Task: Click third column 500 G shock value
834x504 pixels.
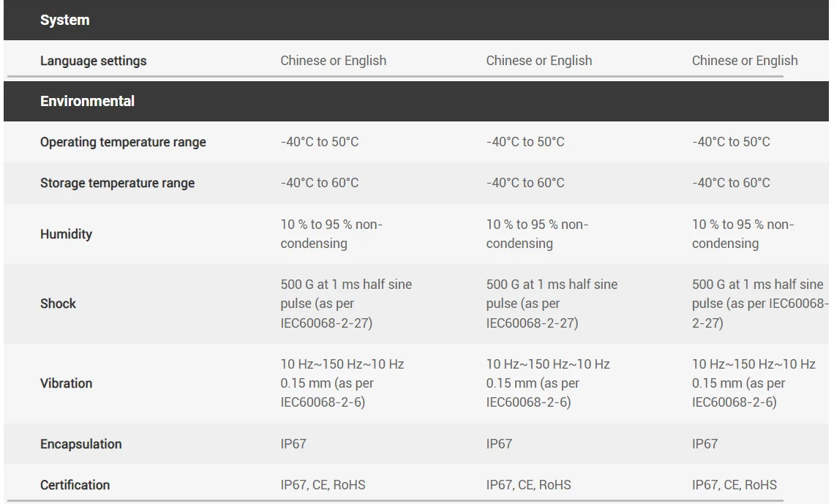Action: coord(761,304)
